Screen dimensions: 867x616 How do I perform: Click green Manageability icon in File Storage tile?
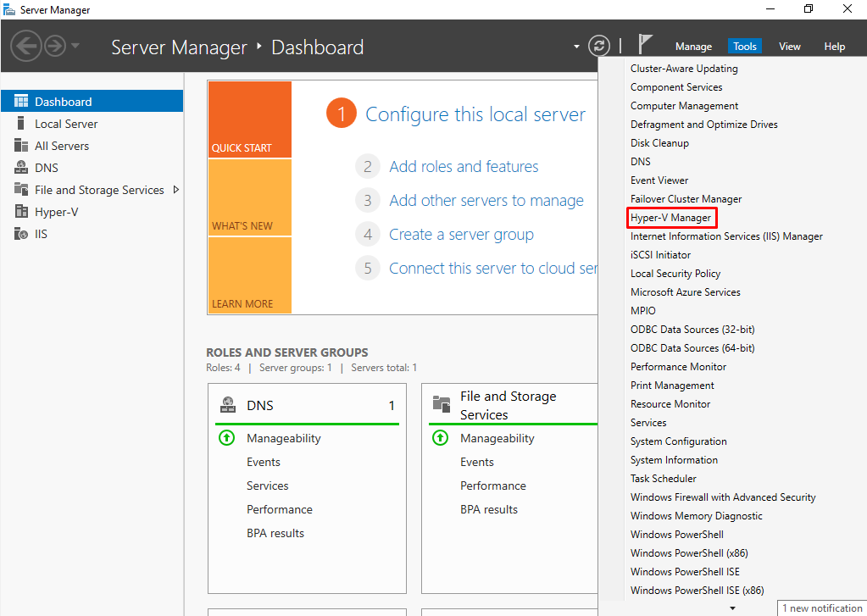(x=440, y=438)
